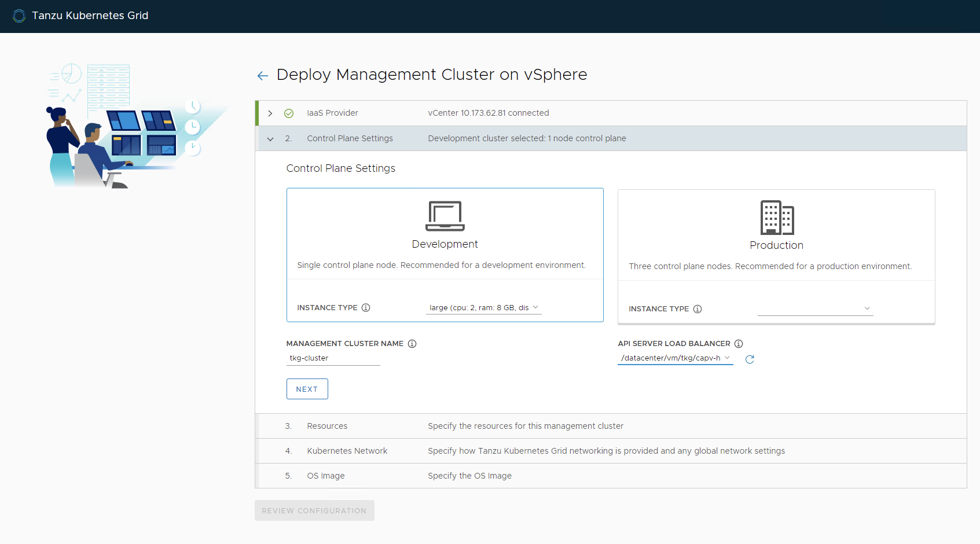The width and height of the screenshot is (980, 544).
Task: Show info for API Server Load Balancer
Action: pos(739,344)
